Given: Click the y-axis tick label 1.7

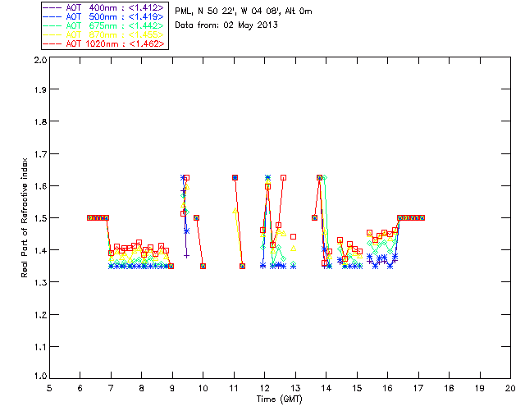Looking at the screenshot, I should coord(40,154).
